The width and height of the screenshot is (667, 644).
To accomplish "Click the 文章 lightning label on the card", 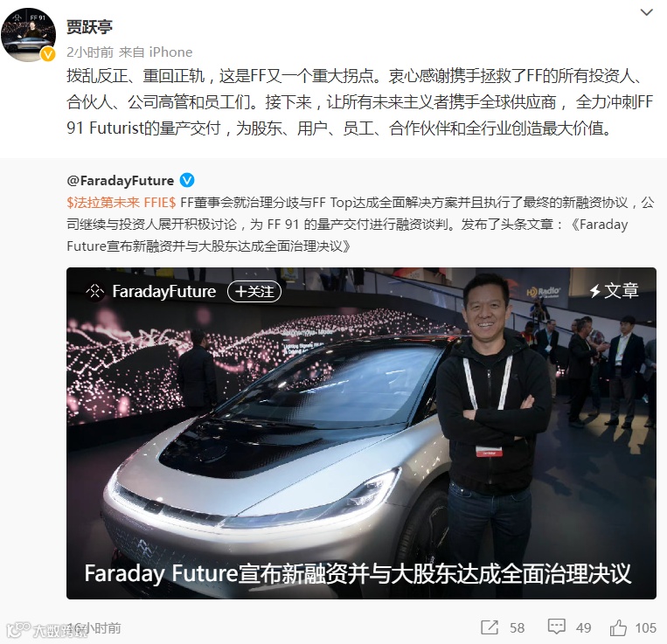I will coord(614,291).
